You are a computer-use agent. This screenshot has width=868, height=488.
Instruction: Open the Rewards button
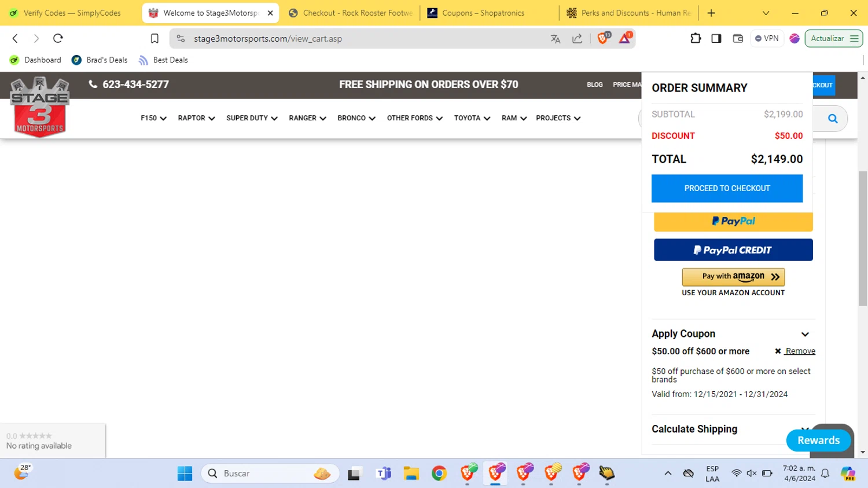[x=818, y=441]
